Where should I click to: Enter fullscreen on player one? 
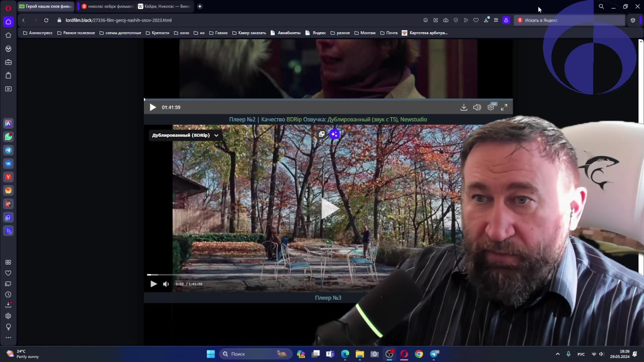click(504, 107)
